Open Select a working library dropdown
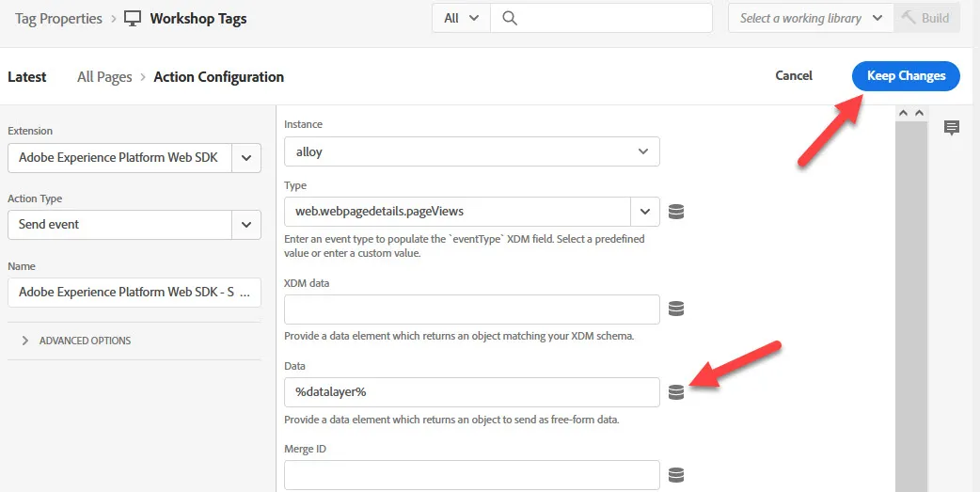This screenshot has height=492, width=980. point(812,18)
